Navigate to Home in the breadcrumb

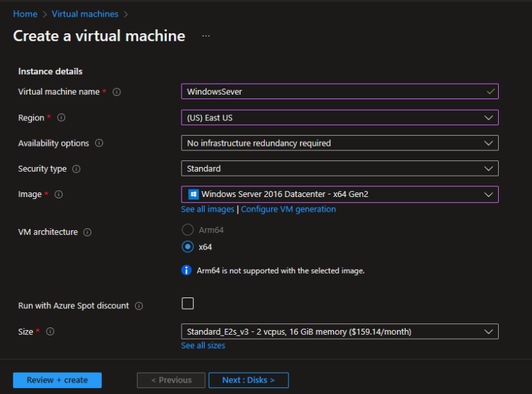(x=25, y=13)
